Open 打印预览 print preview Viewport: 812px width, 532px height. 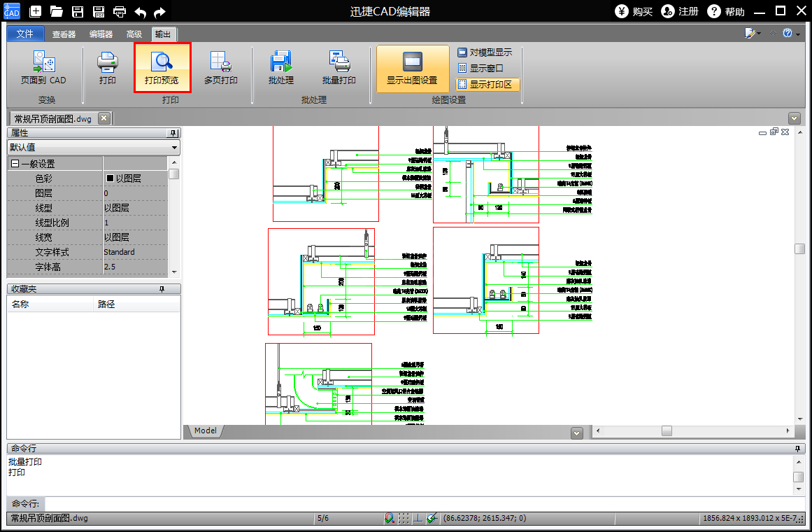click(x=162, y=67)
